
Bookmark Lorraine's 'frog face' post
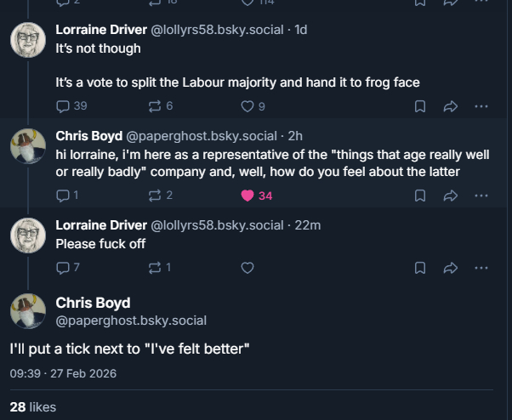click(x=419, y=106)
